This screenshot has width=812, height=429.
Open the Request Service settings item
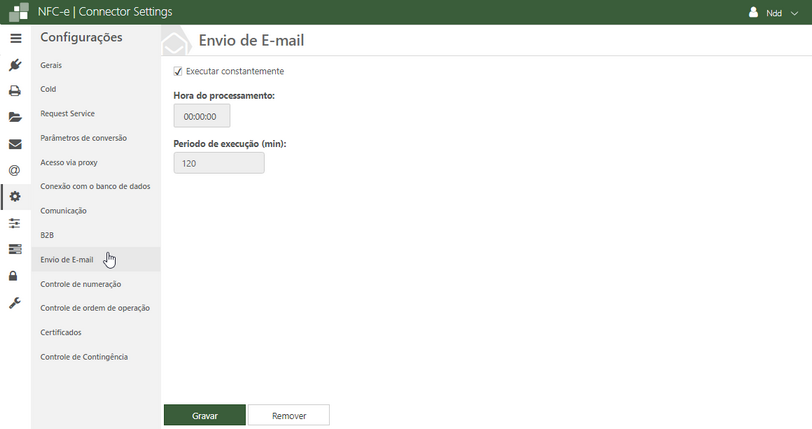pyautogui.click(x=67, y=113)
